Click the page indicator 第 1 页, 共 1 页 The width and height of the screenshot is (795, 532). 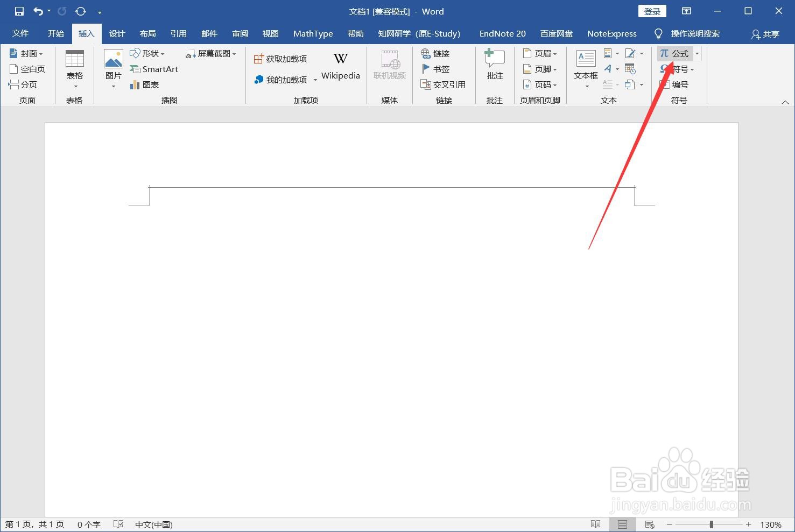pyautogui.click(x=34, y=524)
